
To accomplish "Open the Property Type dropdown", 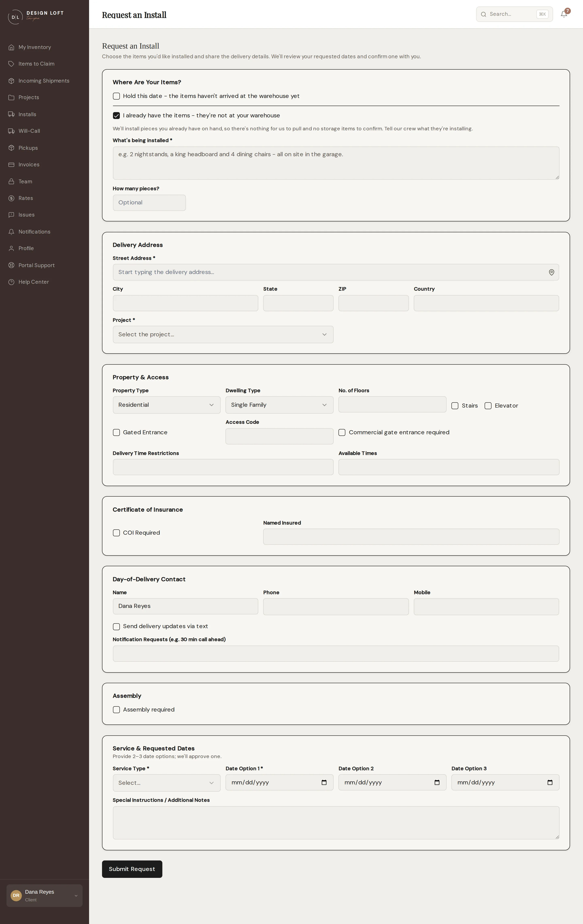I will click(x=167, y=405).
